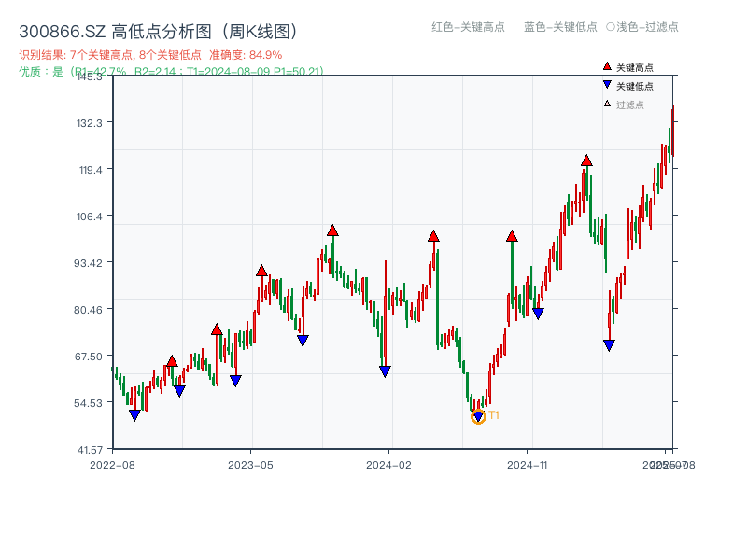
Task: Click the hollow triangle icon beside 过滤点 legend
Action: [607, 104]
